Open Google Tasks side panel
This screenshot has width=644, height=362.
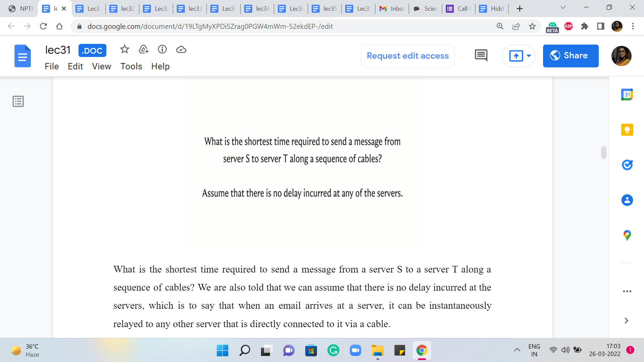[627, 165]
